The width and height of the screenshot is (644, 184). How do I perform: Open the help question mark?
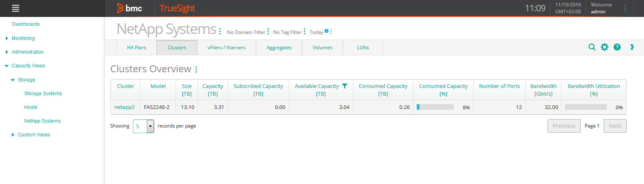point(617,47)
